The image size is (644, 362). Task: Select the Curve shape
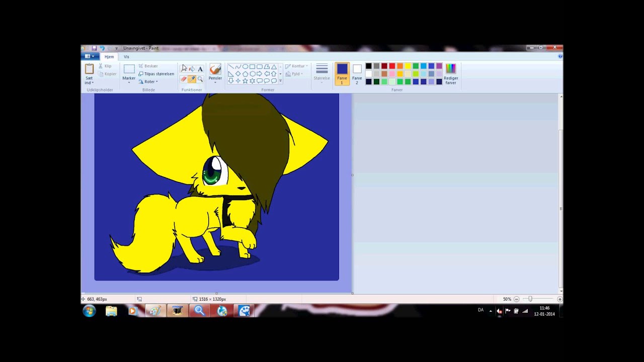tap(238, 67)
